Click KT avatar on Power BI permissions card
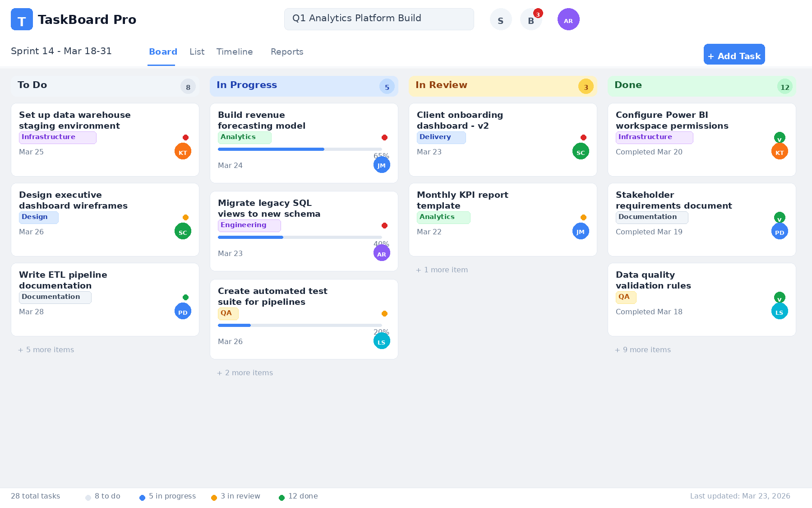The image size is (812, 508). click(x=780, y=151)
